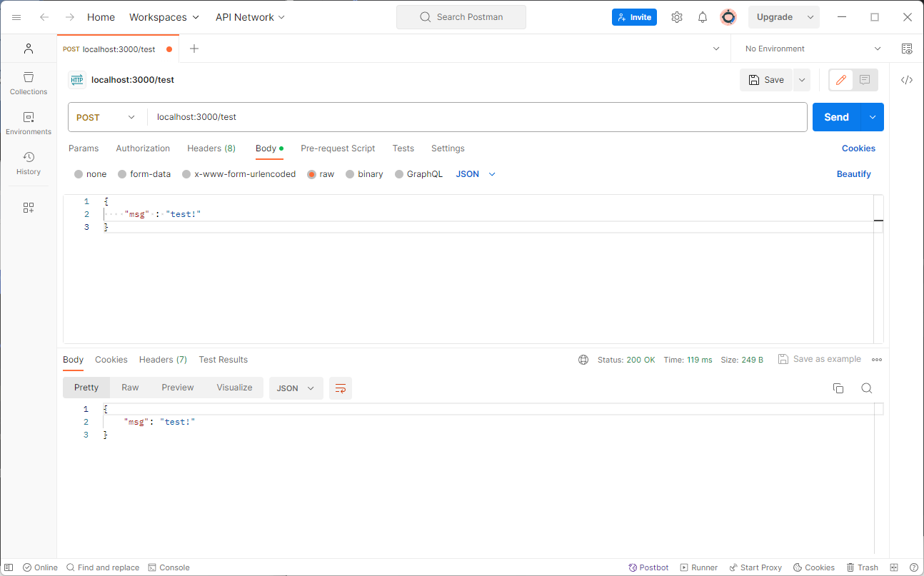Toggle the wrap lines icon in response

[x=341, y=388]
